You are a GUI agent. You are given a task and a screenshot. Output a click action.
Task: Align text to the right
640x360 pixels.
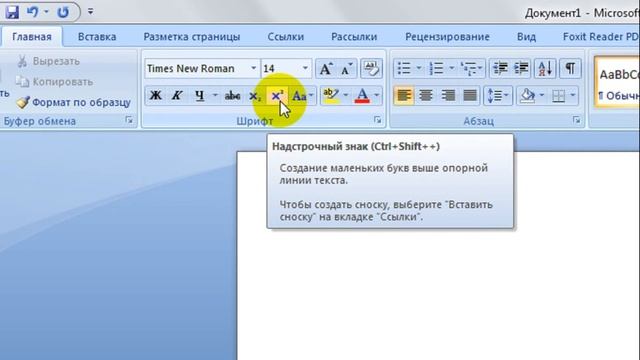448,96
